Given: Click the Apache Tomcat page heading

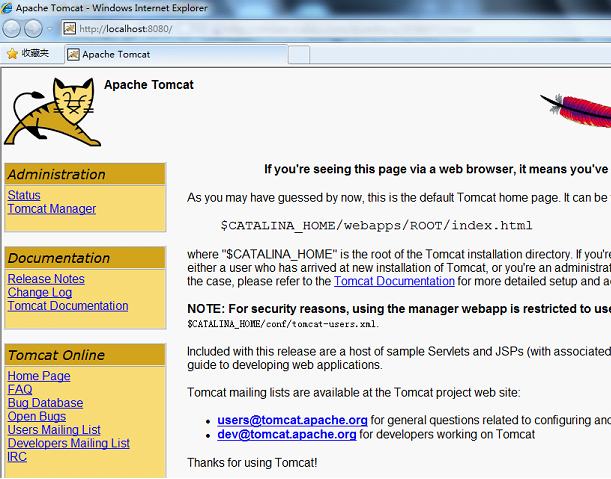Looking at the screenshot, I should click(148, 85).
